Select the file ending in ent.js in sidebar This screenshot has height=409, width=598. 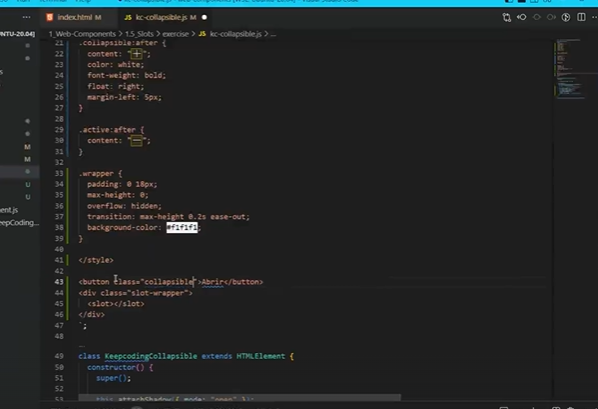(x=9, y=210)
